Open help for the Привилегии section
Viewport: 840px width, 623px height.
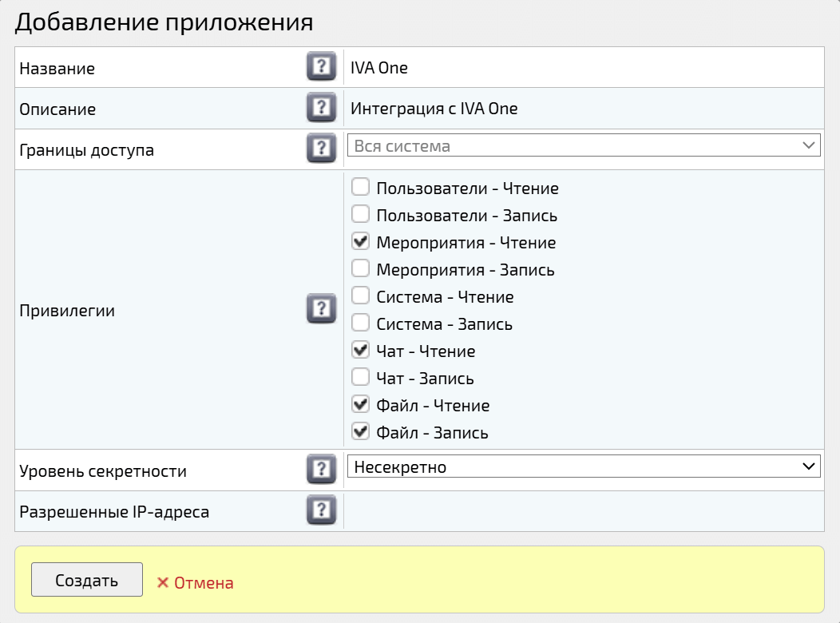point(321,309)
